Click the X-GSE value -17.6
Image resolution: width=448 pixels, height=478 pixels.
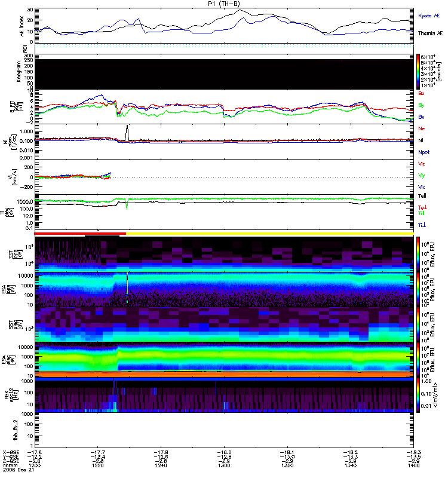click(x=34, y=452)
